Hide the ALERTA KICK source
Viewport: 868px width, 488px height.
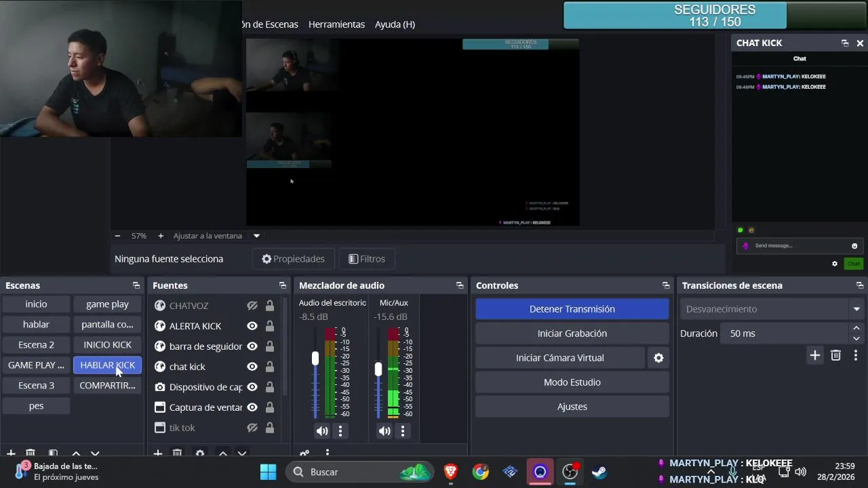(x=252, y=326)
